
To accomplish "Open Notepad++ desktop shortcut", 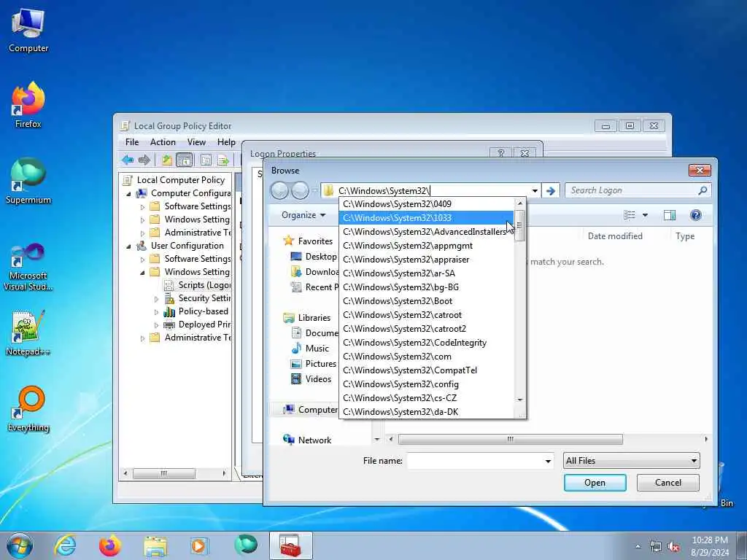I will 28,333.
